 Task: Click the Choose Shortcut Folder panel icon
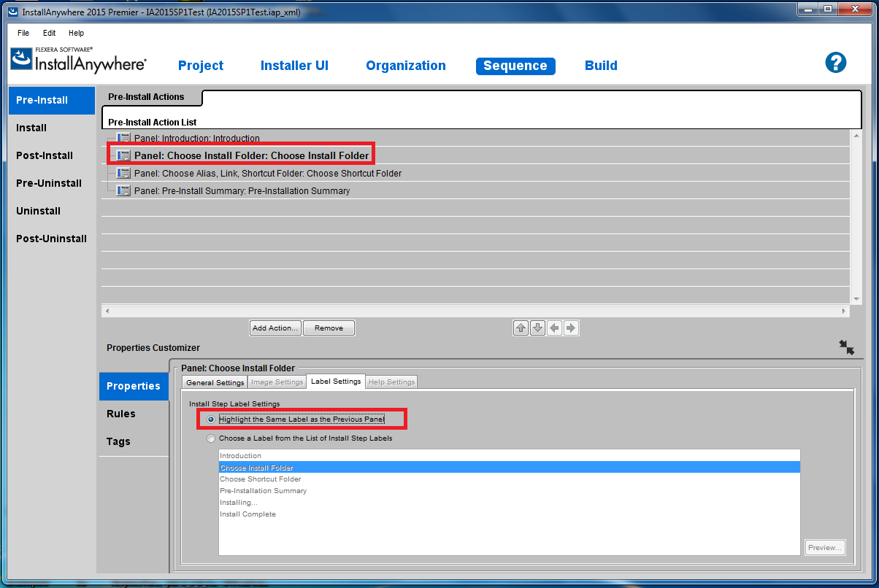pyautogui.click(x=124, y=173)
